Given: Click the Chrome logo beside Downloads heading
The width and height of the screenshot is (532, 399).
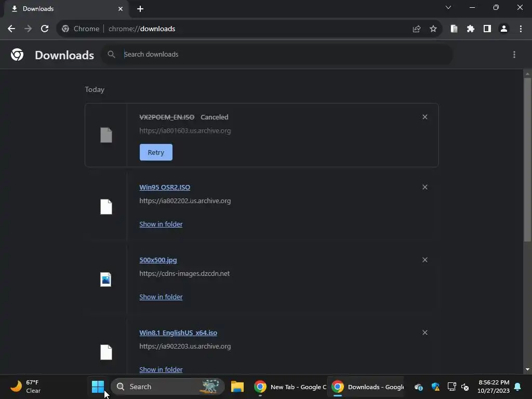Looking at the screenshot, I should [17, 55].
